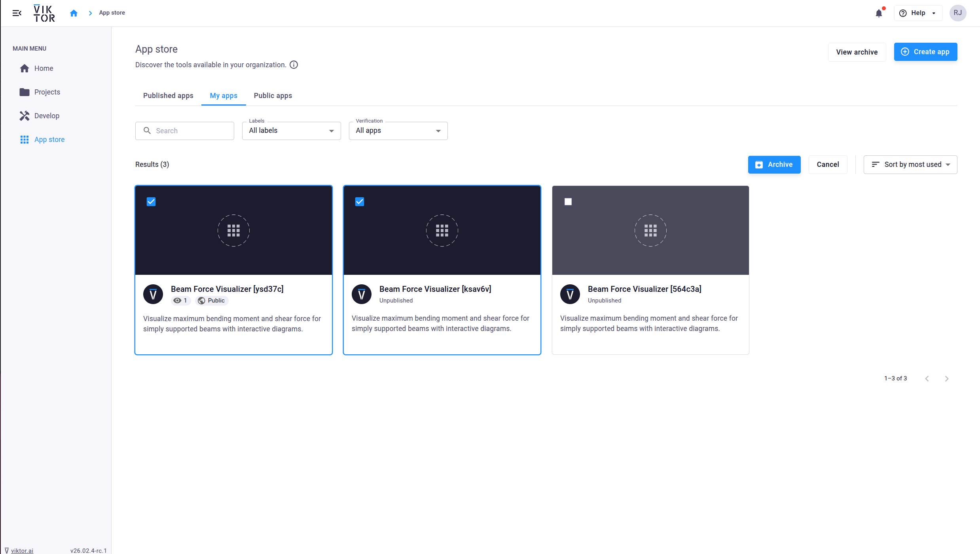Viewport: 980px width, 554px height.
Task: Switch to Public apps tab
Action: (273, 96)
